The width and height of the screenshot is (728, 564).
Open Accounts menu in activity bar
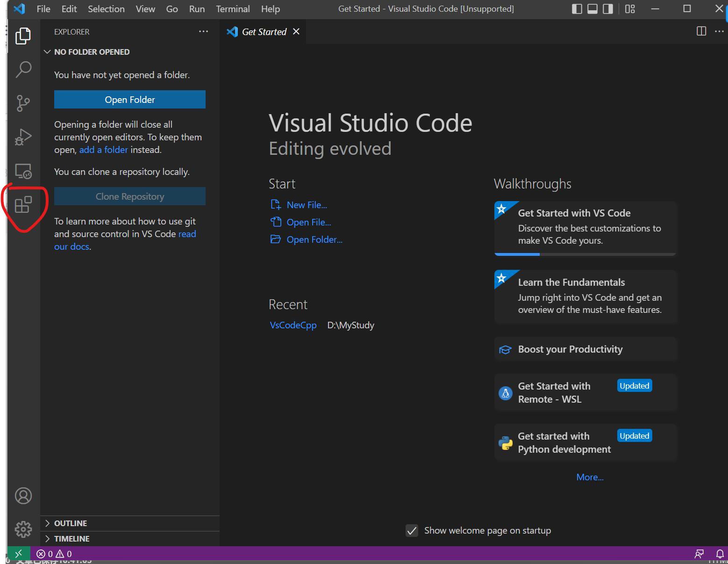pyautogui.click(x=23, y=496)
